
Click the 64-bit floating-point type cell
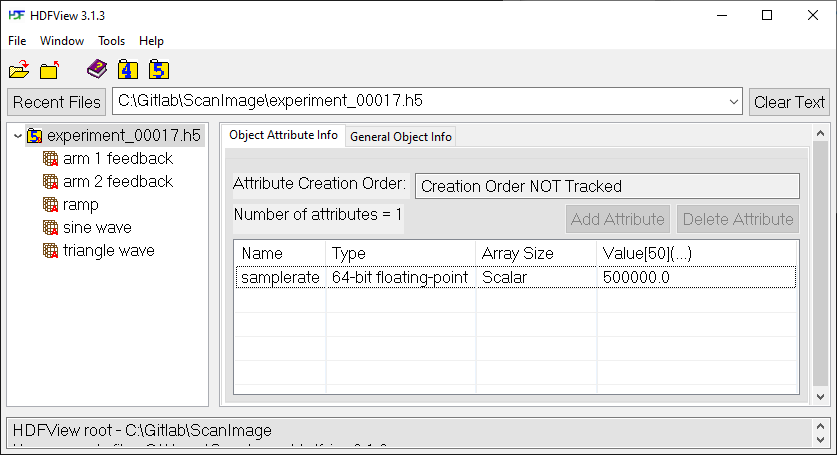[401, 278]
